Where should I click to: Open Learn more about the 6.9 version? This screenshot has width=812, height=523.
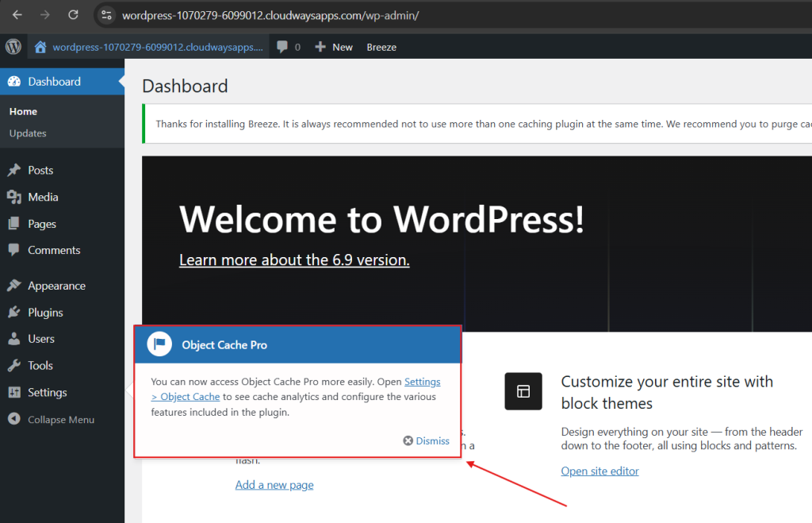pos(294,260)
